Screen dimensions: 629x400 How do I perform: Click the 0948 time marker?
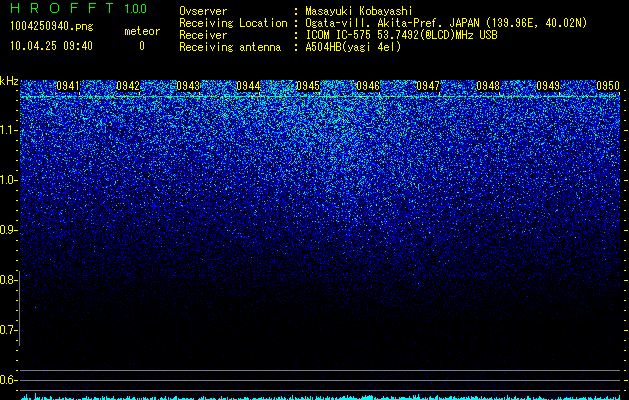(488, 85)
